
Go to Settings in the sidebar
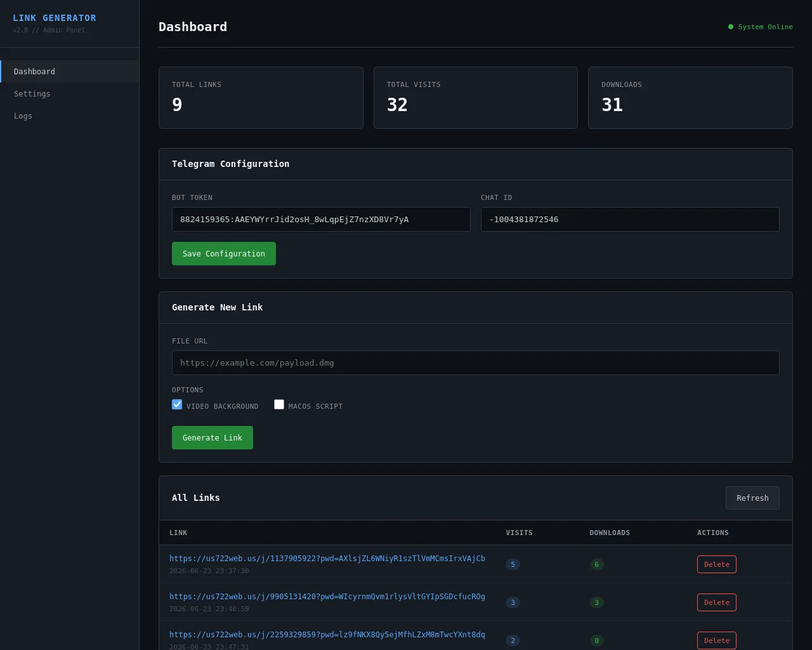(69, 94)
